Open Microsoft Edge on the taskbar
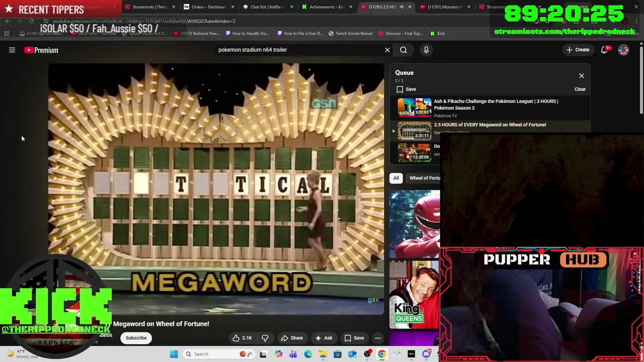Image resolution: width=644 pixels, height=362 pixels. tap(308, 354)
